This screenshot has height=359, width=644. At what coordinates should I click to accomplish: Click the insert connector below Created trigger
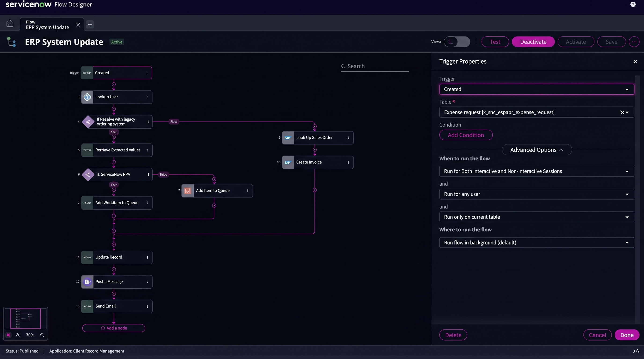point(114,84)
